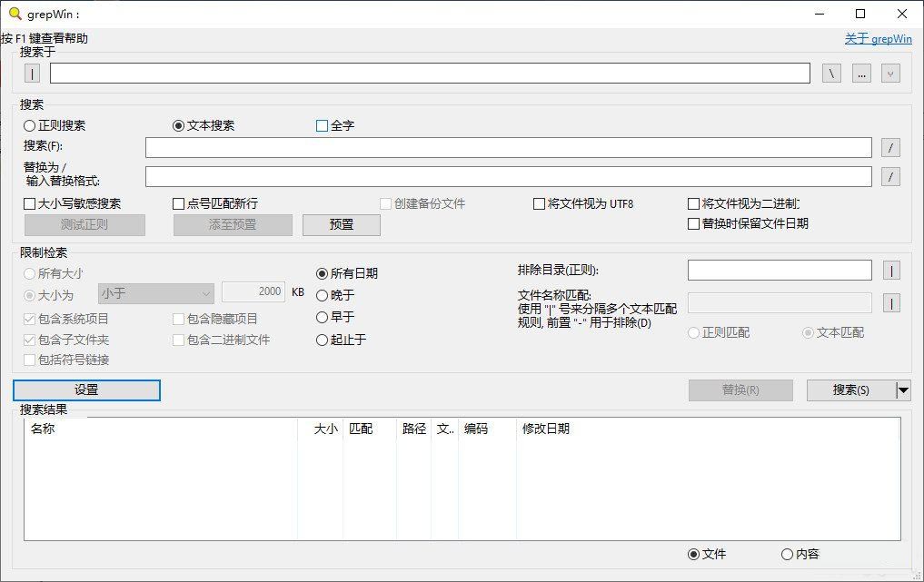Image resolution: width=924 pixels, height=582 pixels.
Task: Open the 小于 size comparison combo box
Action: (x=155, y=293)
